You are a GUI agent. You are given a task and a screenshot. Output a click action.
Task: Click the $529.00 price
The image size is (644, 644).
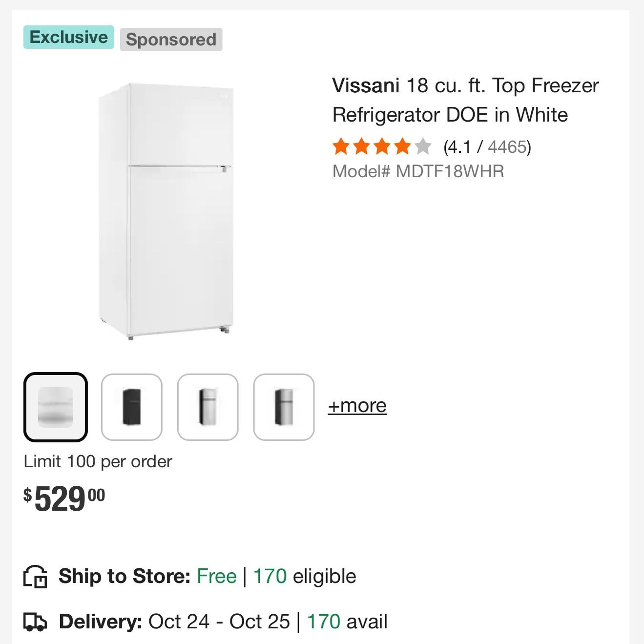(64, 499)
